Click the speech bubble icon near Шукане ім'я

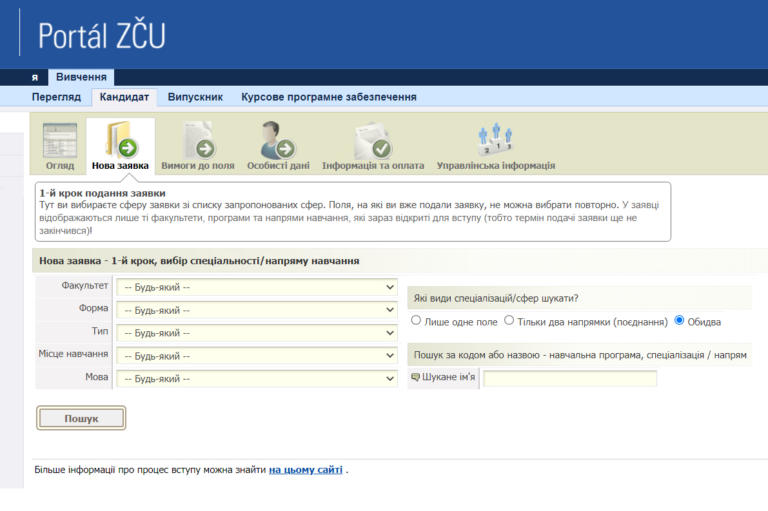(x=416, y=378)
